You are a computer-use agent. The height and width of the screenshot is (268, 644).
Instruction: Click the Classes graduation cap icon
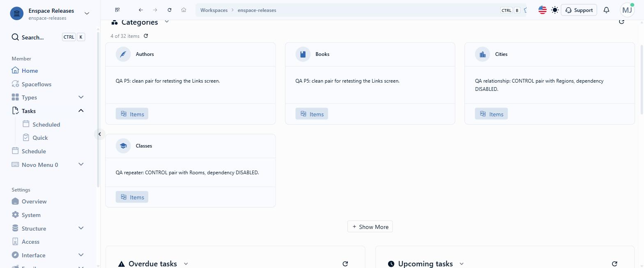click(123, 146)
